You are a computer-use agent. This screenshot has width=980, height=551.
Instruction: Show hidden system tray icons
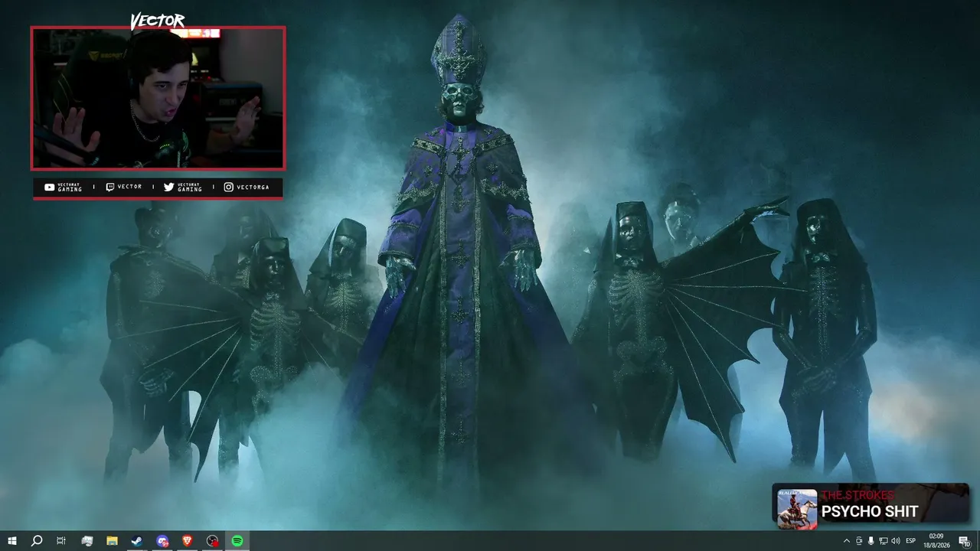coord(846,541)
